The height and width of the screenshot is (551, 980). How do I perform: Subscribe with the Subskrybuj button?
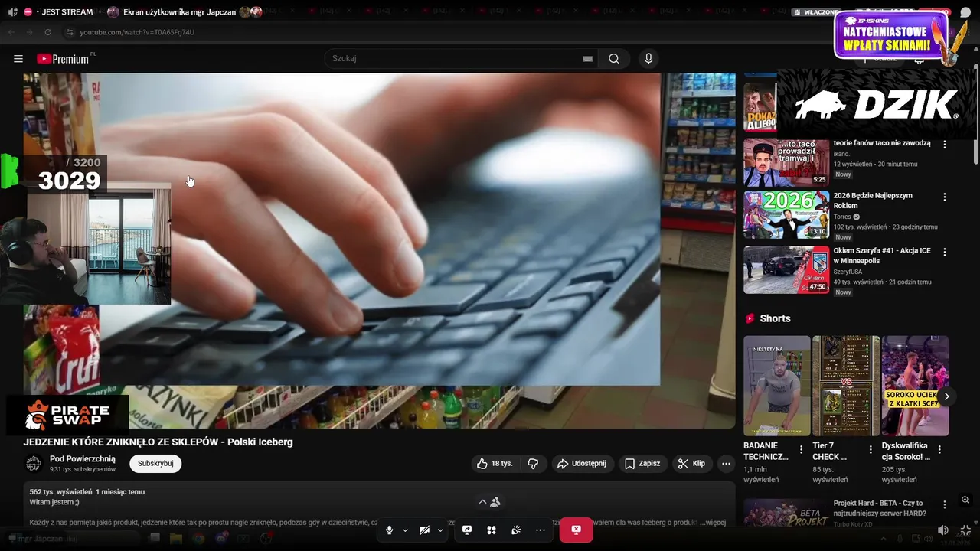click(155, 464)
